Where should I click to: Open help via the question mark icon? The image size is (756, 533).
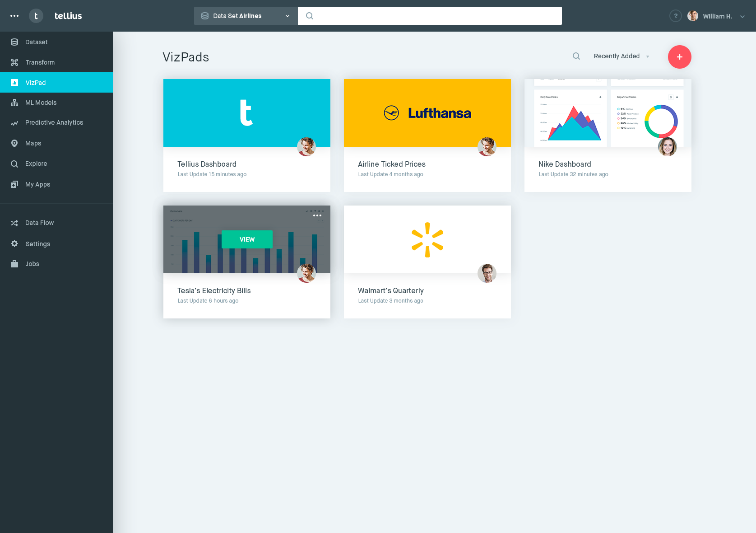pos(676,16)
